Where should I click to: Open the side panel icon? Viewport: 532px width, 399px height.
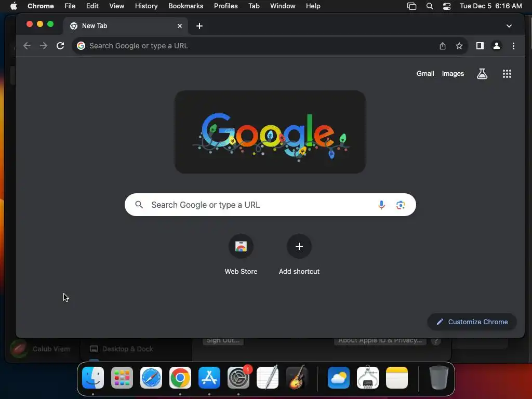click(480, 46)
